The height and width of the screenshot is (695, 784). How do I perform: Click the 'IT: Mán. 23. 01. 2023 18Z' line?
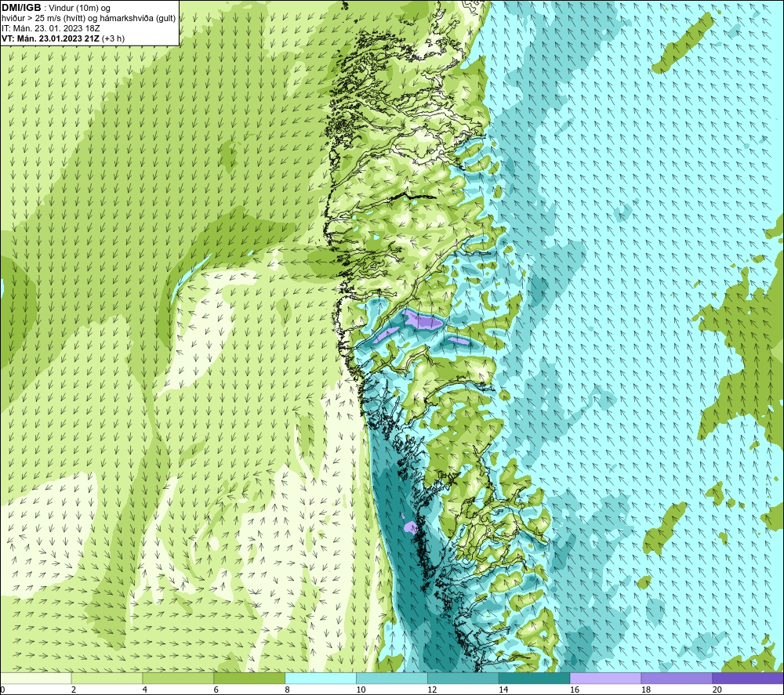coord(50,28)
